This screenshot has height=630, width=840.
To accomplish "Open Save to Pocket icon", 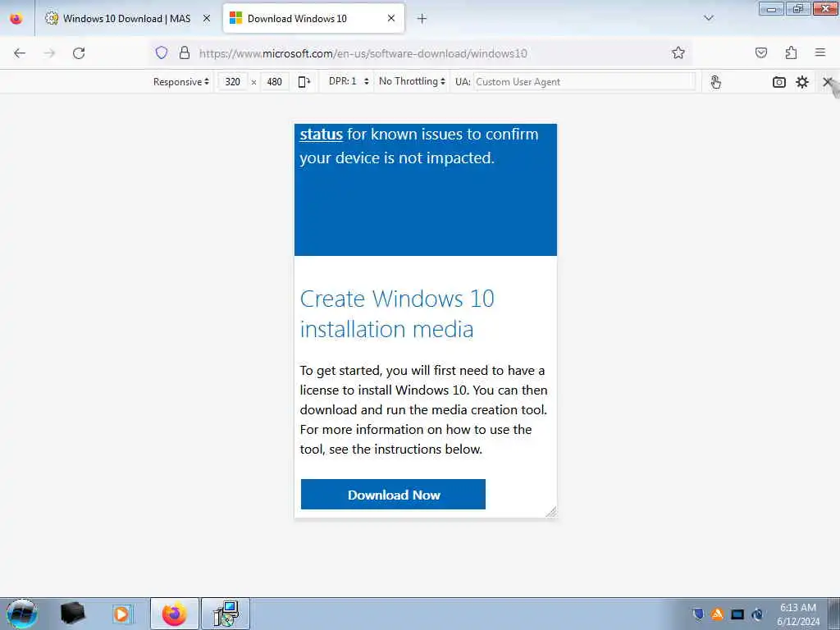I will coord(761,52).
